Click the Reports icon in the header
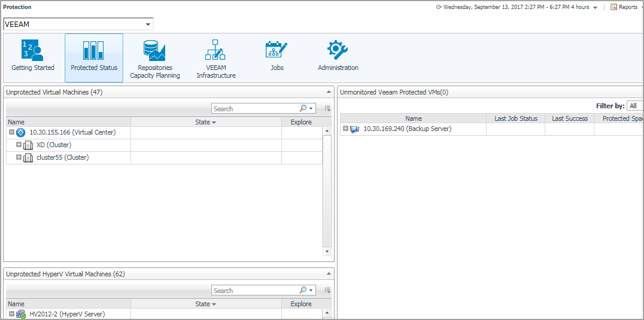644x320 pixels. click(614, 7)
